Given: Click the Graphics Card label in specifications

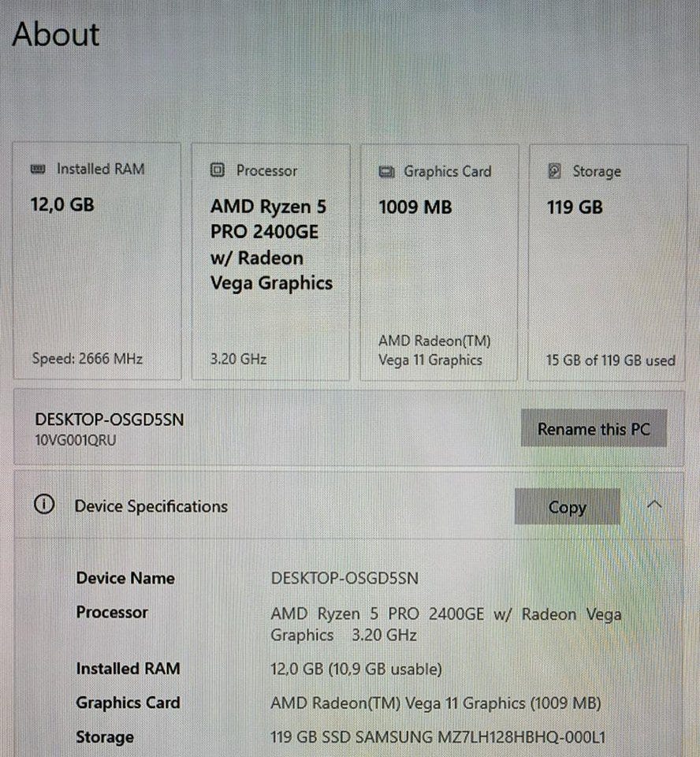Looking at the screenshot, I should pos(128,703).
